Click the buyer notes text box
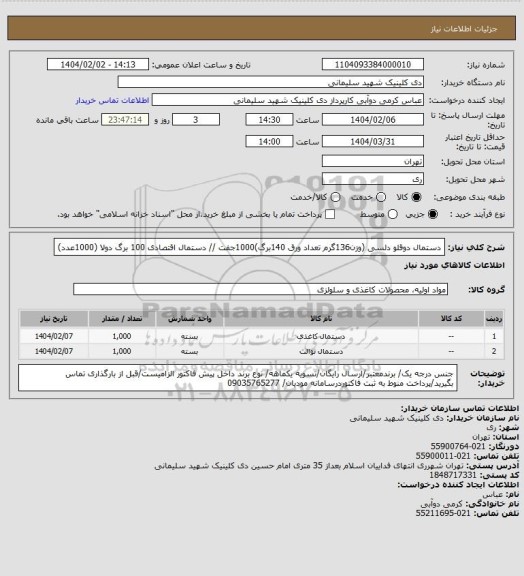 coord(237,378)
